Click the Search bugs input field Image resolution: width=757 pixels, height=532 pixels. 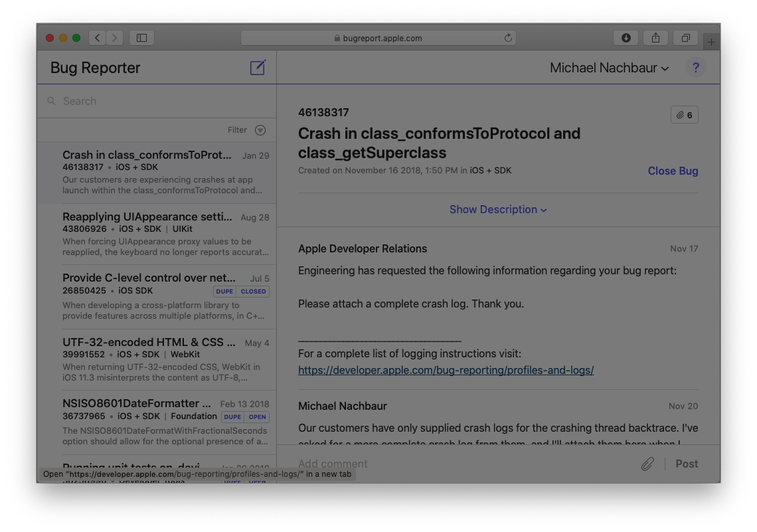click(159, 101)
